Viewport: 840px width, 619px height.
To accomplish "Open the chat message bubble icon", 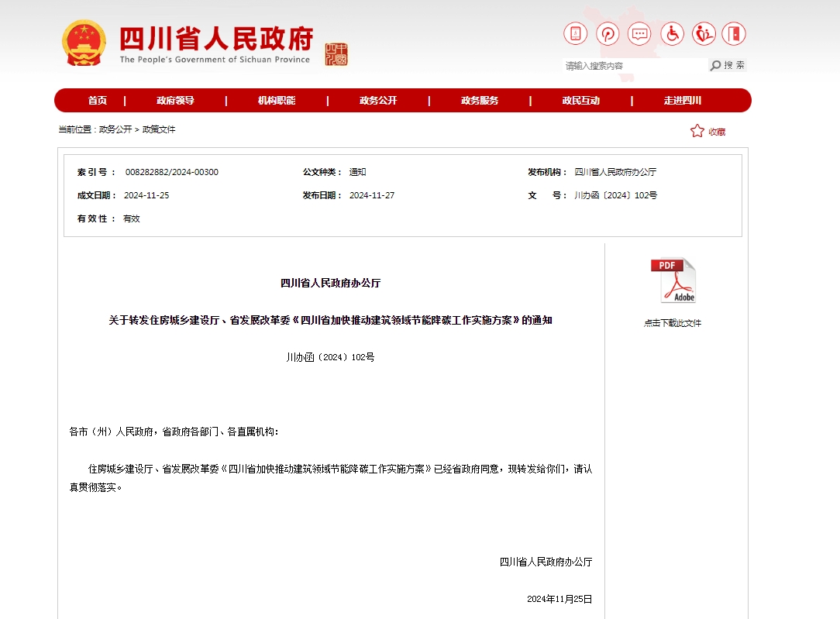I will click(639, 33).
